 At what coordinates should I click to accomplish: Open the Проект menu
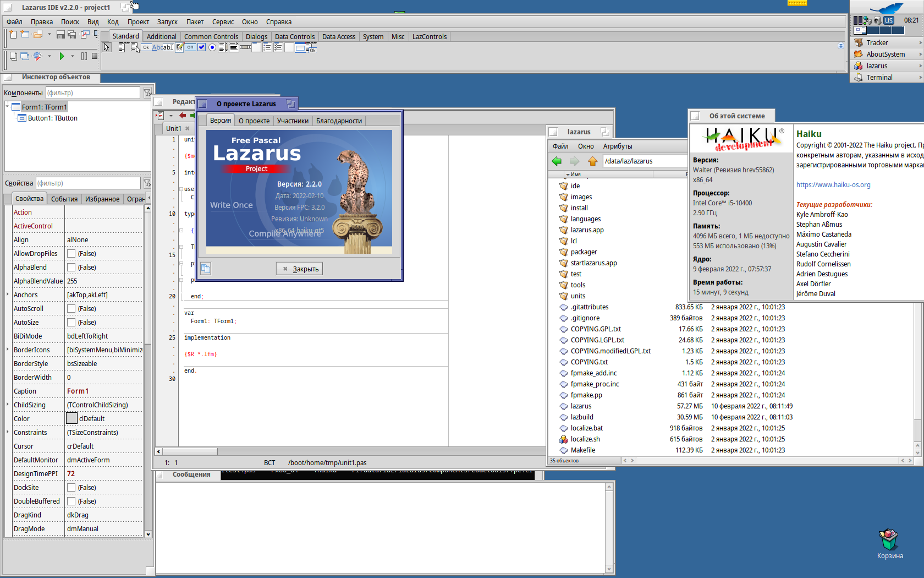click(x=138, y=22)
